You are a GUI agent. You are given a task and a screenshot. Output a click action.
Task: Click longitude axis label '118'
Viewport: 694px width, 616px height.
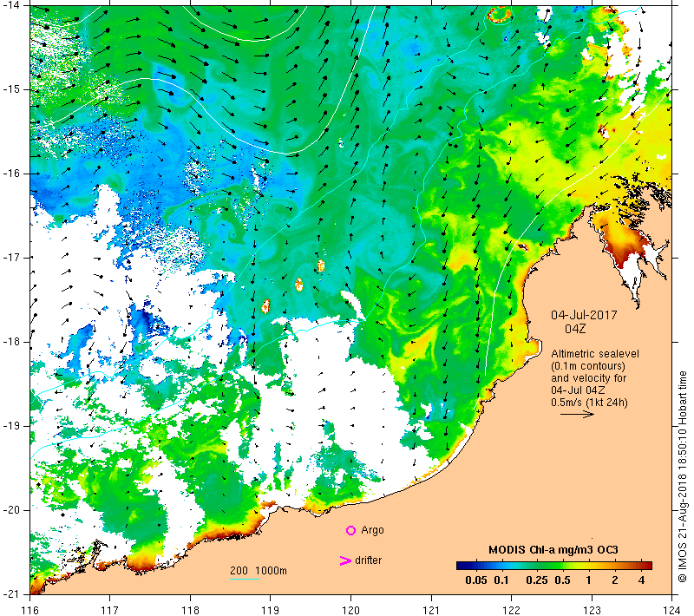190,610
